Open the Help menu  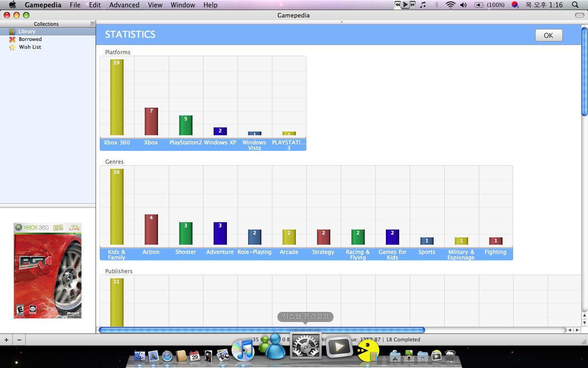coord(210,5)
